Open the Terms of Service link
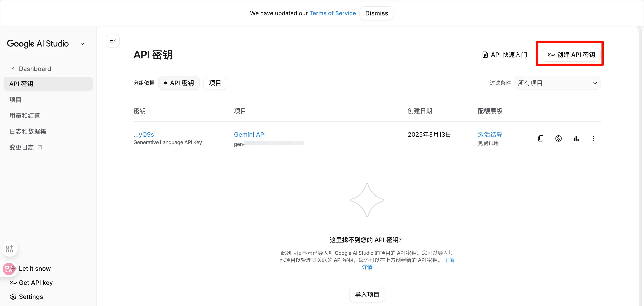Image resolution: width=644 pixels, height=306 pixels. pos(333,13)
